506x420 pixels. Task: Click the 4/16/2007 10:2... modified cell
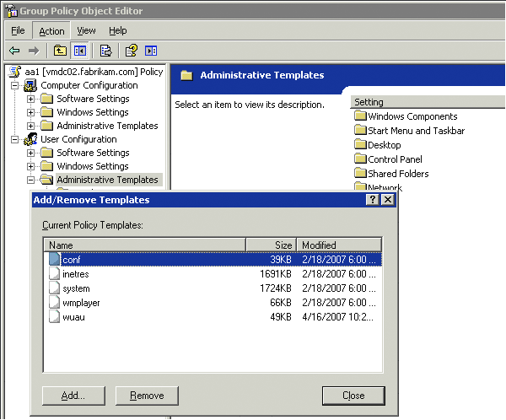tap(338, 317)
